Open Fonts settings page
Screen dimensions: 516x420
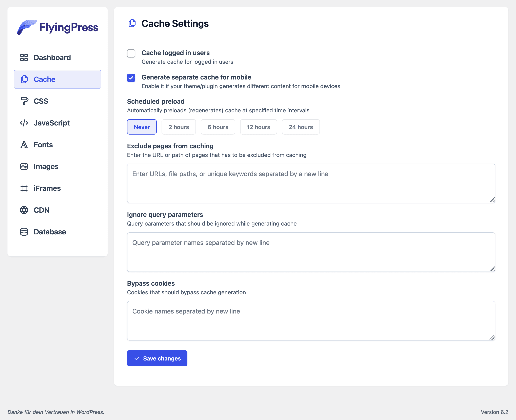click(58, 145)
